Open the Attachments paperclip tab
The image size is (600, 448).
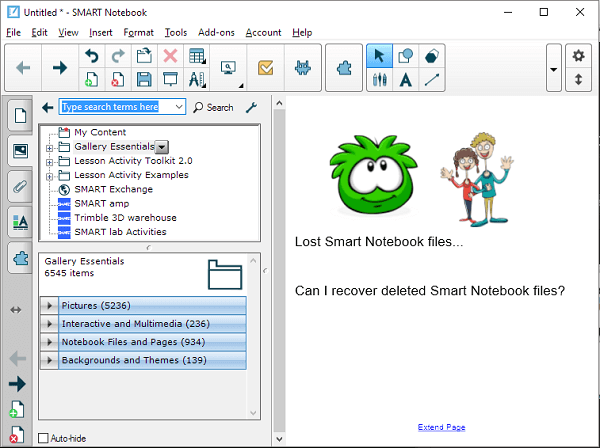coord(20,186)
